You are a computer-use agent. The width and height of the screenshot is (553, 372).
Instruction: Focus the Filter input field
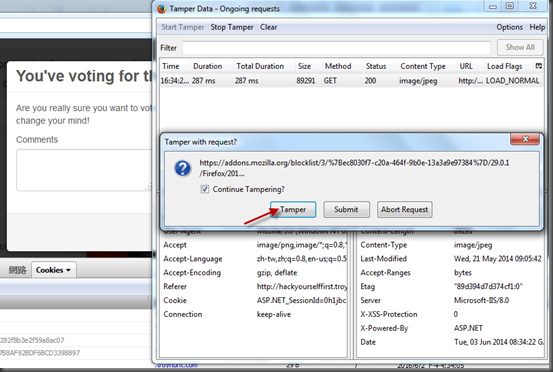tap(336, 48)
